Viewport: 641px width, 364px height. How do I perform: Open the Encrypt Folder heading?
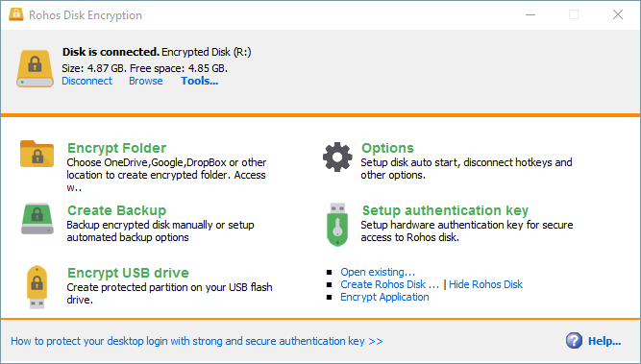(x=116, y=148)
